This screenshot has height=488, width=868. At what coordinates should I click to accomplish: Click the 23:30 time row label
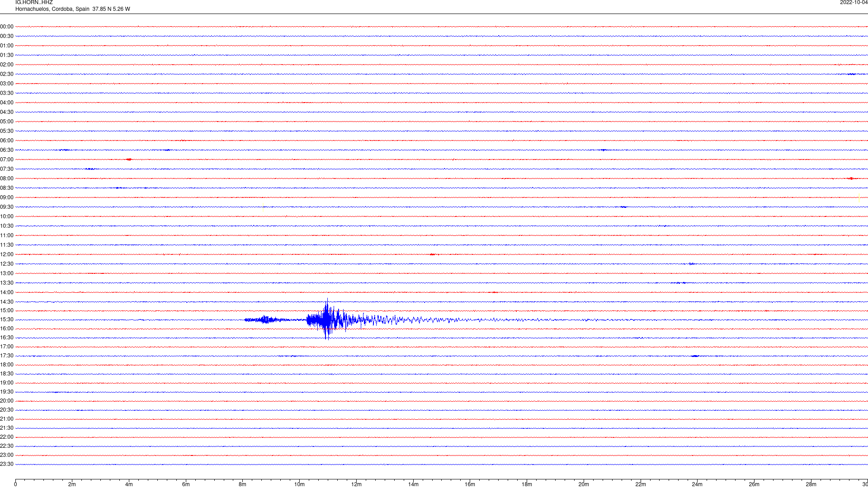click(7, 464)
